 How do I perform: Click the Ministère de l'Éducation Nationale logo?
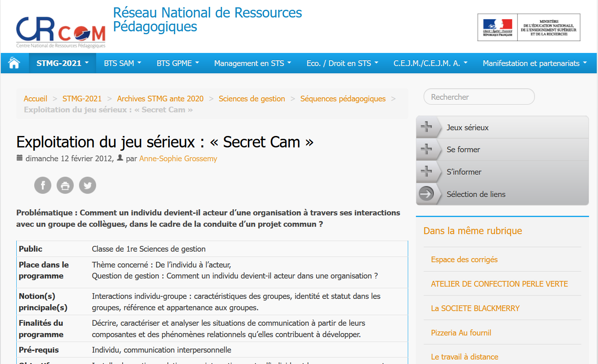point(529,27)
